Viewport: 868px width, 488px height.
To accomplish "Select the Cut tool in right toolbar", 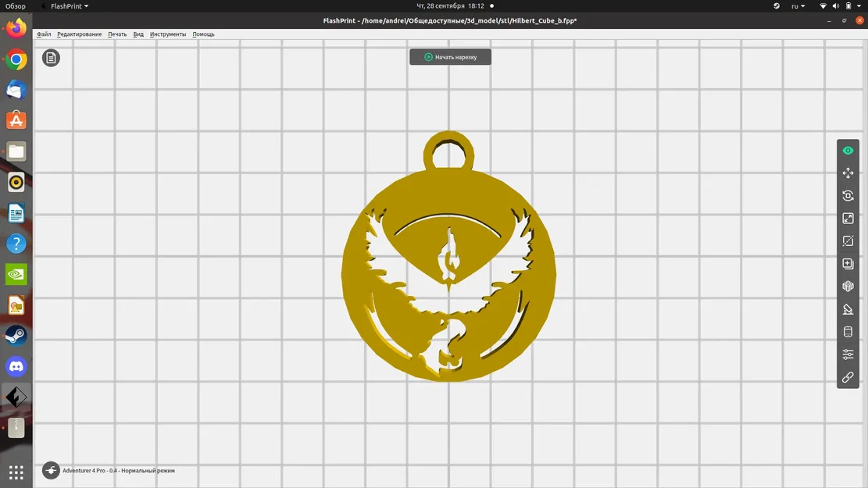I will coord(848,241).
